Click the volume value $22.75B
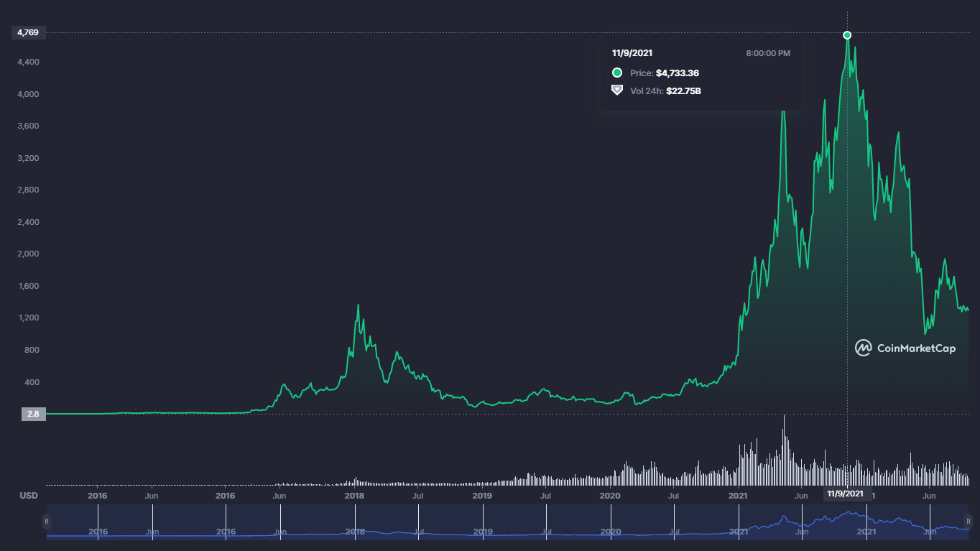Image resolution: width=980 pixels, height=551 pixels. tap(683, 91)
